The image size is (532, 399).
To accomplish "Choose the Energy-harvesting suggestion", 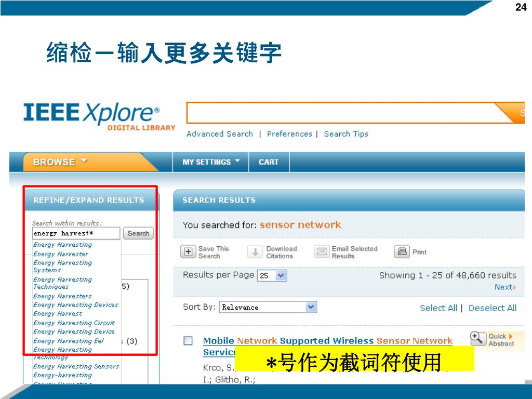I will (x=62, y=375).
